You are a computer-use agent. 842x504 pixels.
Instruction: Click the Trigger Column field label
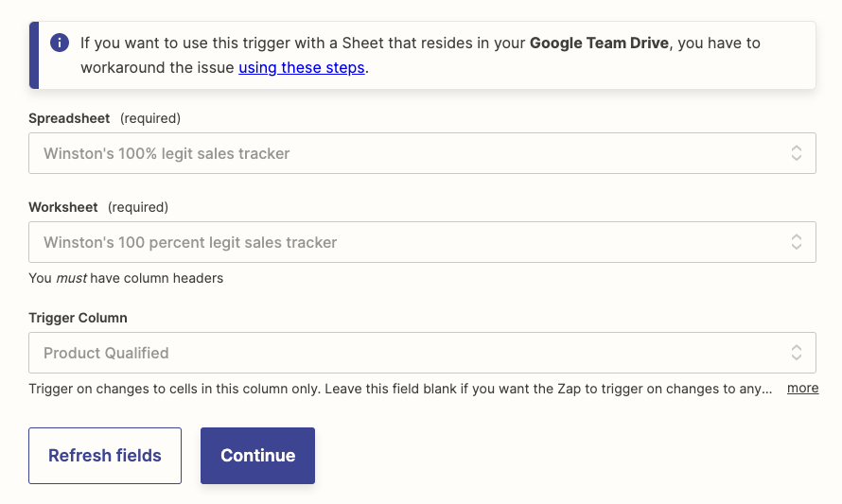(x=78, y=318)
